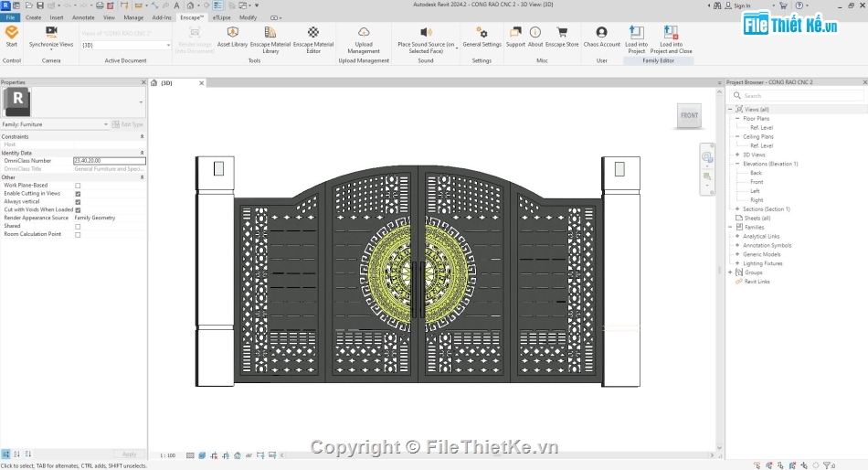Open Chaos Account user icon
This screenshot has height=470, width=868.
coord(602,32)
